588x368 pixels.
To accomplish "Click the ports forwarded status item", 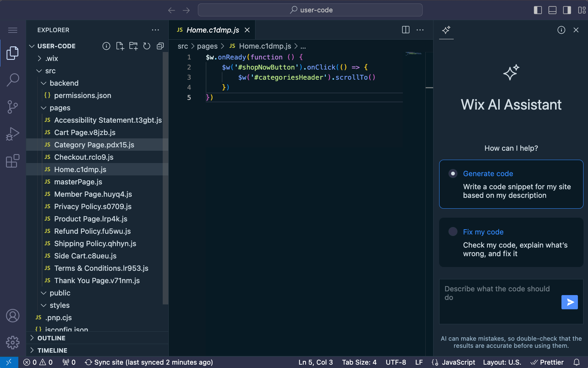I will pos(69,362).
